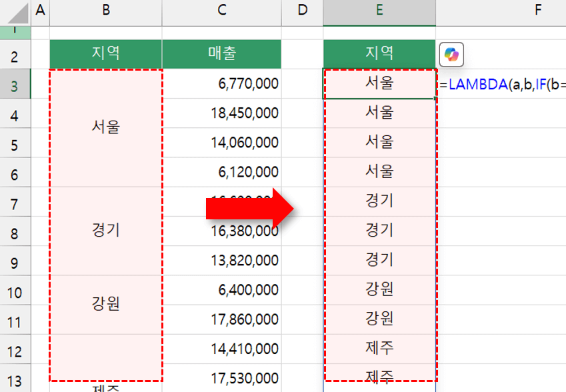The height and width of the screenshot is (392, 566).
Task: Click the cell showing 17,860,000
Action: coord(221,319)
